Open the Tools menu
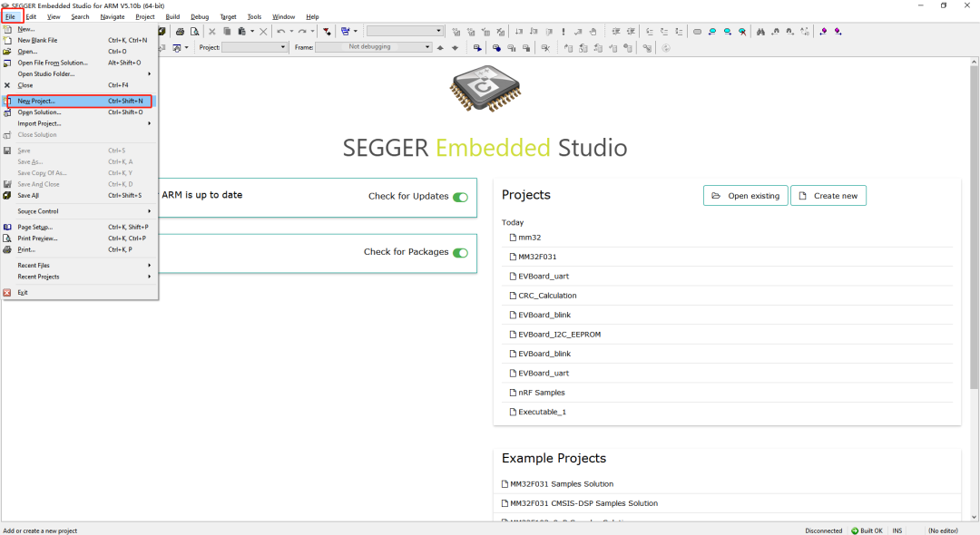This screenshot has width=980, height=535. click(x=254, y=17)
